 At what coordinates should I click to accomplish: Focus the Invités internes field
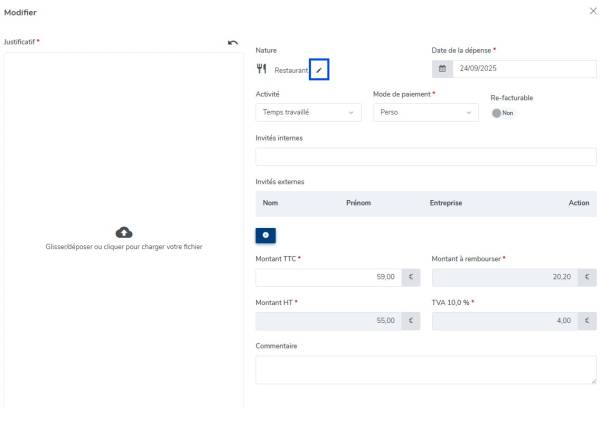426,157
